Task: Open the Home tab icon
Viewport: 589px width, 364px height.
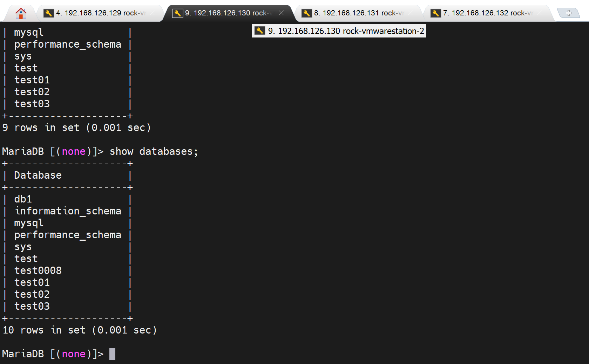Action: click(x=21, y=13)
